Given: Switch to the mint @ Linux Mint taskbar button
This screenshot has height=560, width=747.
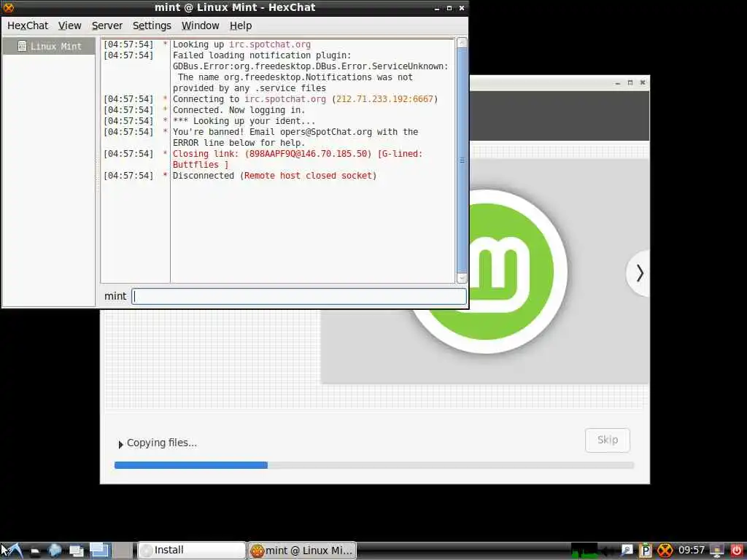Looking at the screenshot, I should coord(302,551).
